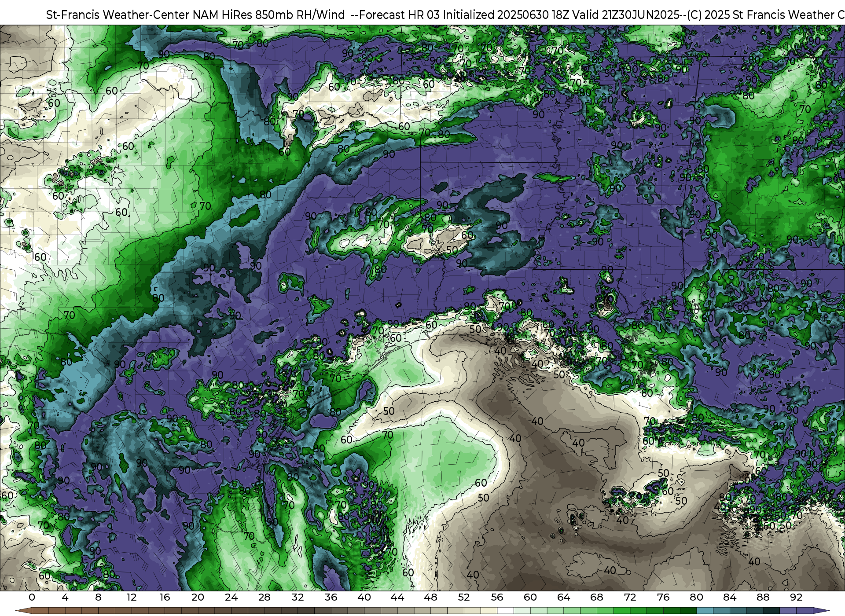
Task: Click the colorbar label "8"
Action: pyautogui.click(x=98, y=597)
